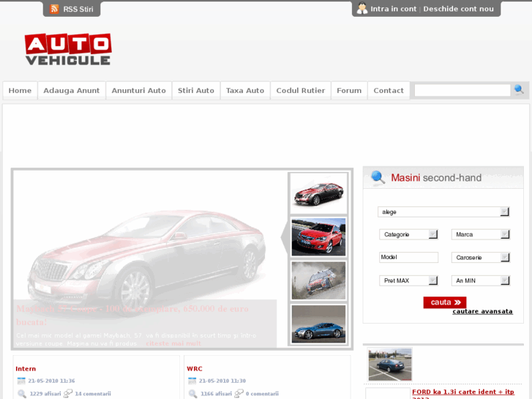Open FORD ka 1.3i listing link
The image size is (532, 399).
463,393
